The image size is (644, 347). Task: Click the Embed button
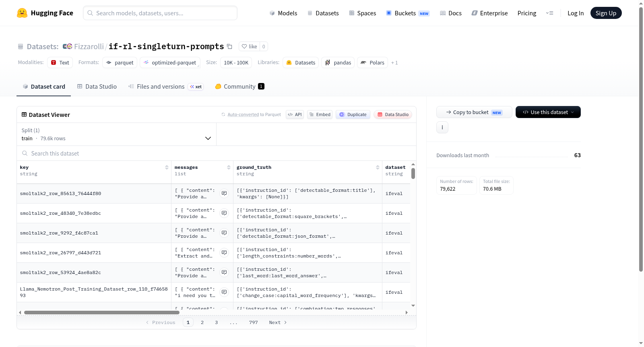click(x=320, y=114)
